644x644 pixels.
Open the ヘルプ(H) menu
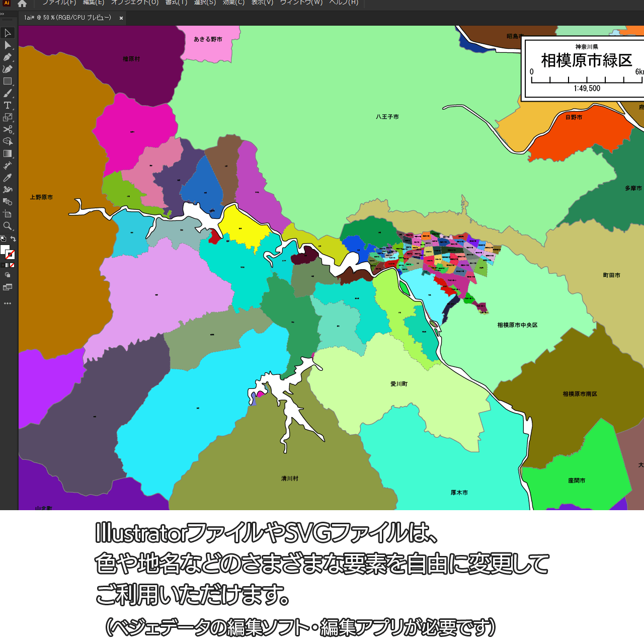click(344, 3)
